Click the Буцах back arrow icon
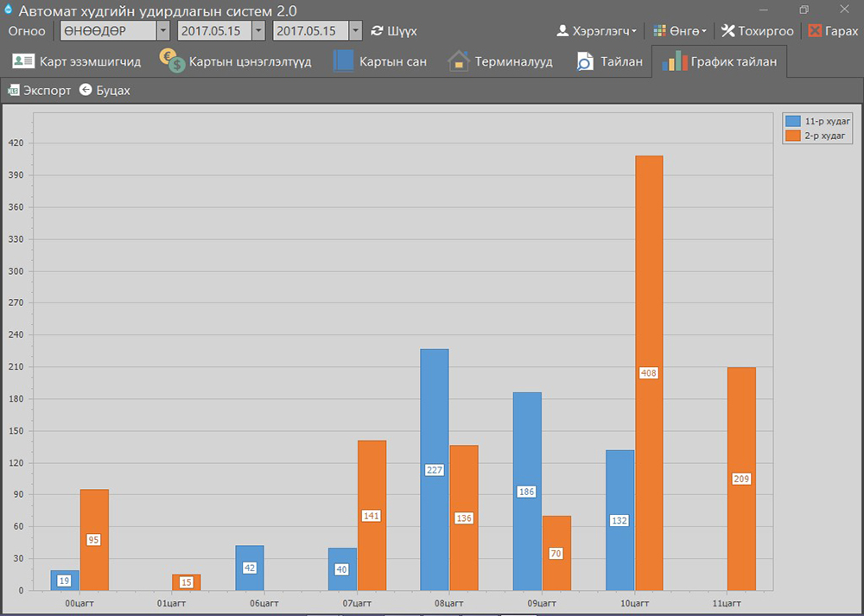Screen dimensions: 864x616 [x=86, y=90]
